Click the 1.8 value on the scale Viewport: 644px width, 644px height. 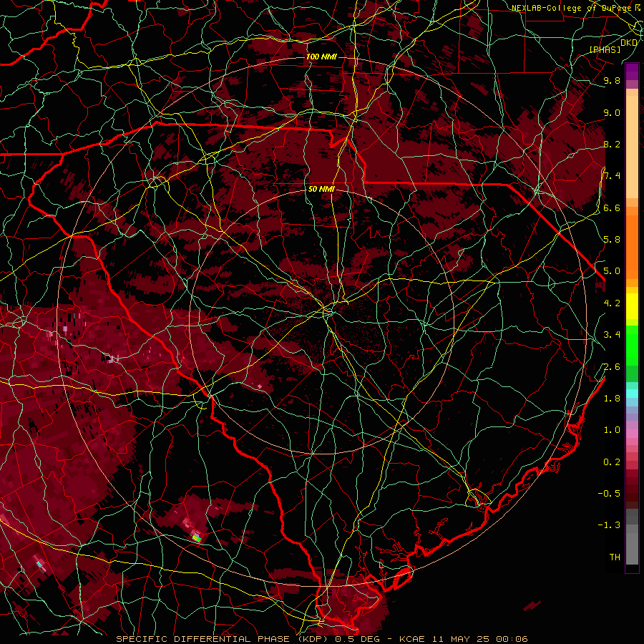click(612, 399)
